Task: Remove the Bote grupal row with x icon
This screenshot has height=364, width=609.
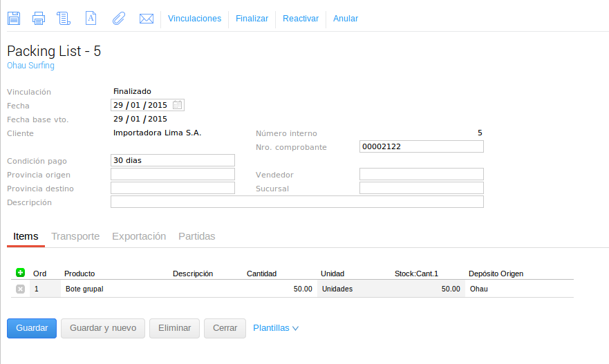Action: tap(20, 289)
